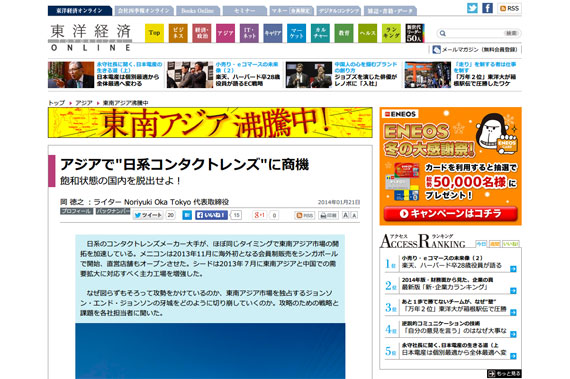Increase text size with large A icon
Viewport: 570px width, 379px height.
pyautogui.click(x=346, y=215)
